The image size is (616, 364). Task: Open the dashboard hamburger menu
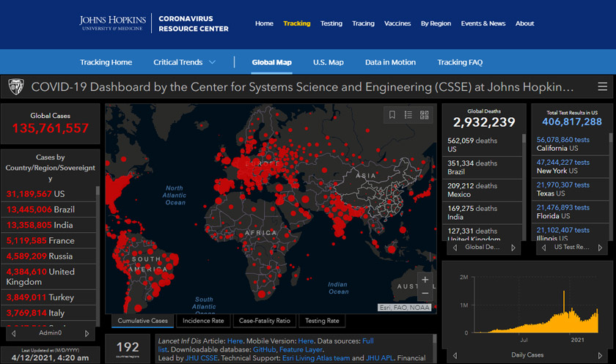(602, 86)
